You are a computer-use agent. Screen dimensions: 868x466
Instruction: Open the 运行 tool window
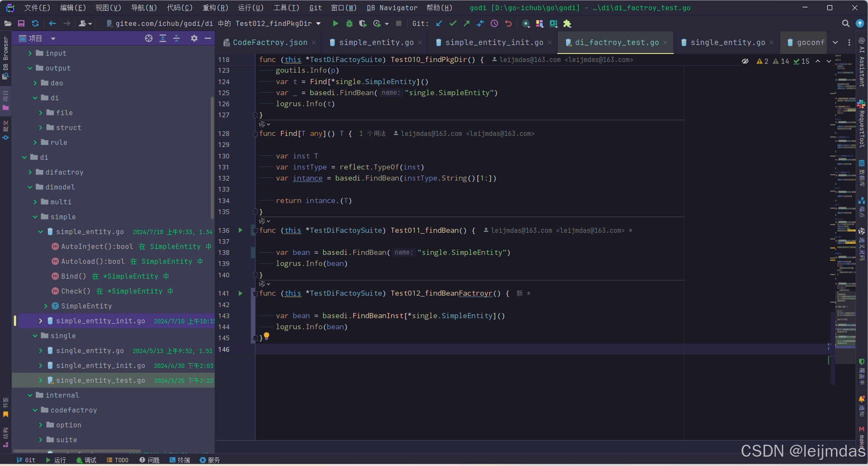point(56,460)
